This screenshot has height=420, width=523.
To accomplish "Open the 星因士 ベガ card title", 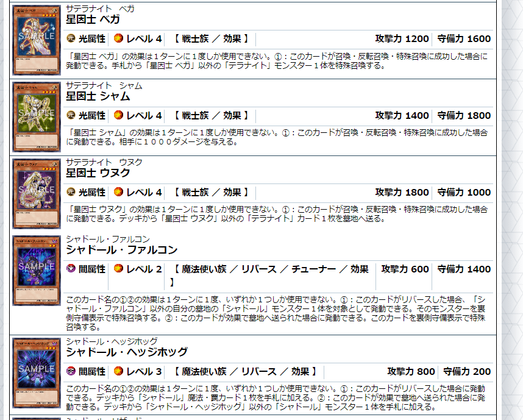I will 93,20.
